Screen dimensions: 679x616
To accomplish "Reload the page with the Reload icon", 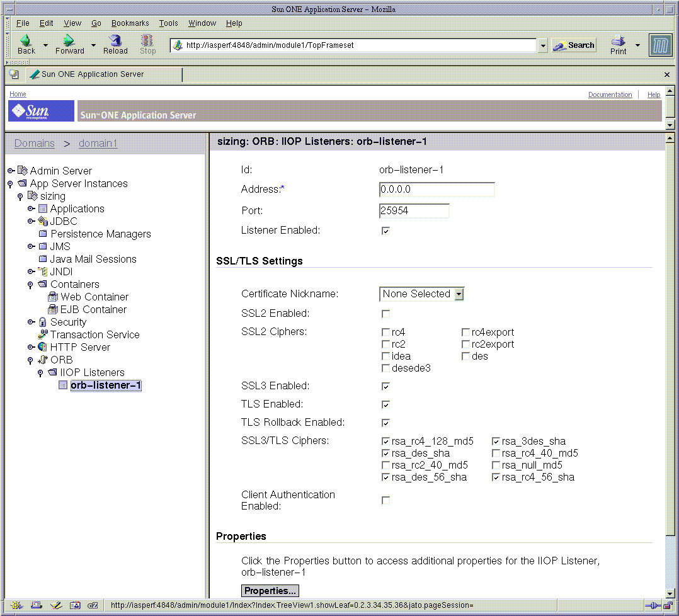I will [x=115, y=40].
